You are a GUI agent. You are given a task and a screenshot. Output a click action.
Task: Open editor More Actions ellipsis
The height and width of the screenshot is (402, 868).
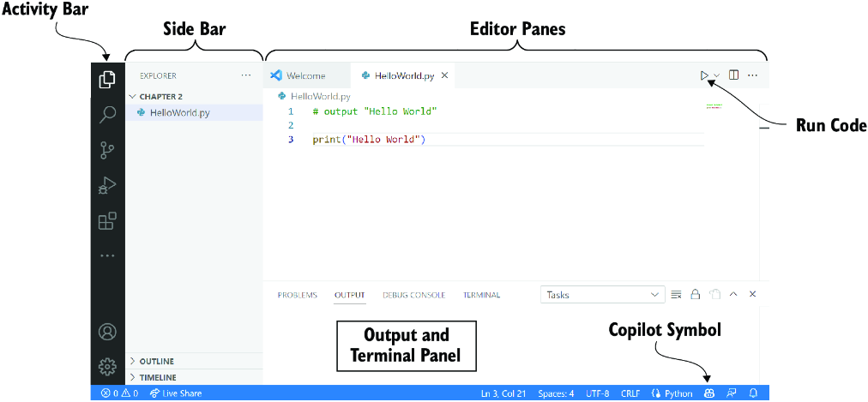click(x=752, y=75)
